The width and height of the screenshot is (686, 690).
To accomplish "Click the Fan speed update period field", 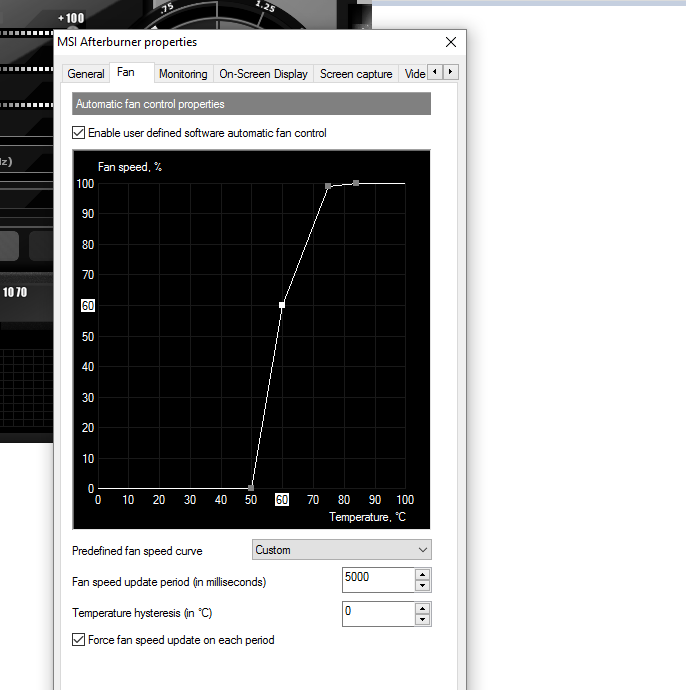I will coord(378,580).
